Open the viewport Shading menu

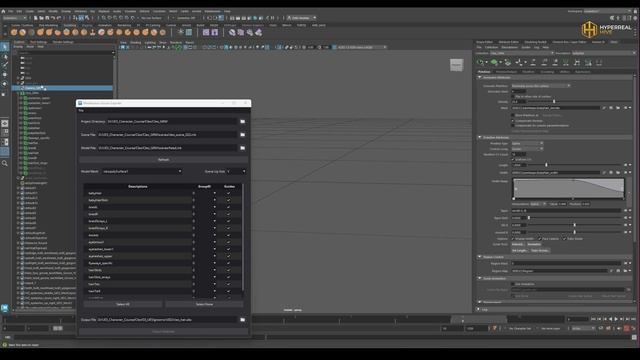135,42
